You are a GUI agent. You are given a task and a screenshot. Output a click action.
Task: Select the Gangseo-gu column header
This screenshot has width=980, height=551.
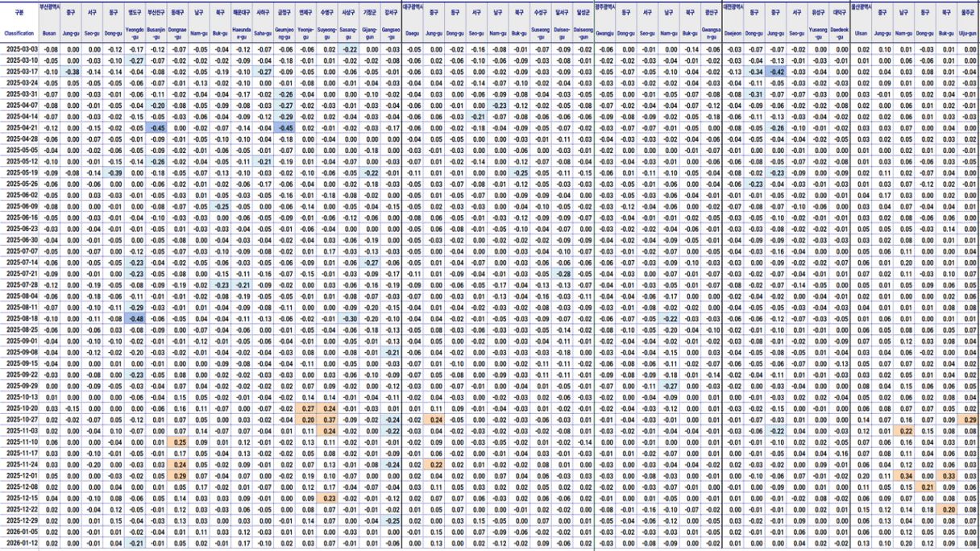tap(390, 34)
